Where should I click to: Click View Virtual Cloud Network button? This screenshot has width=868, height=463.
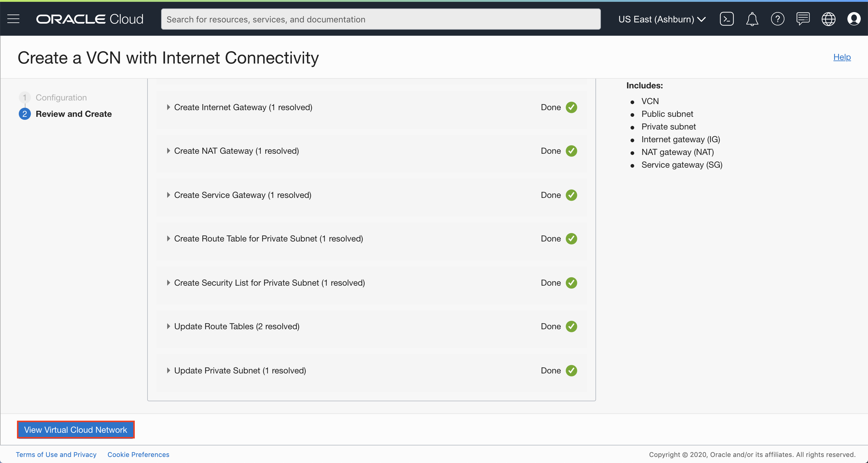coord(75,430)
